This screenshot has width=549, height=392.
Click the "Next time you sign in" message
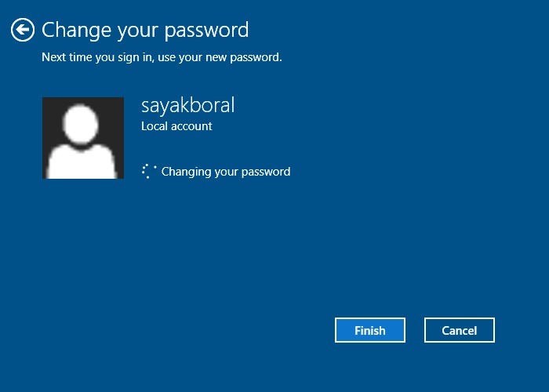[162, 57]
